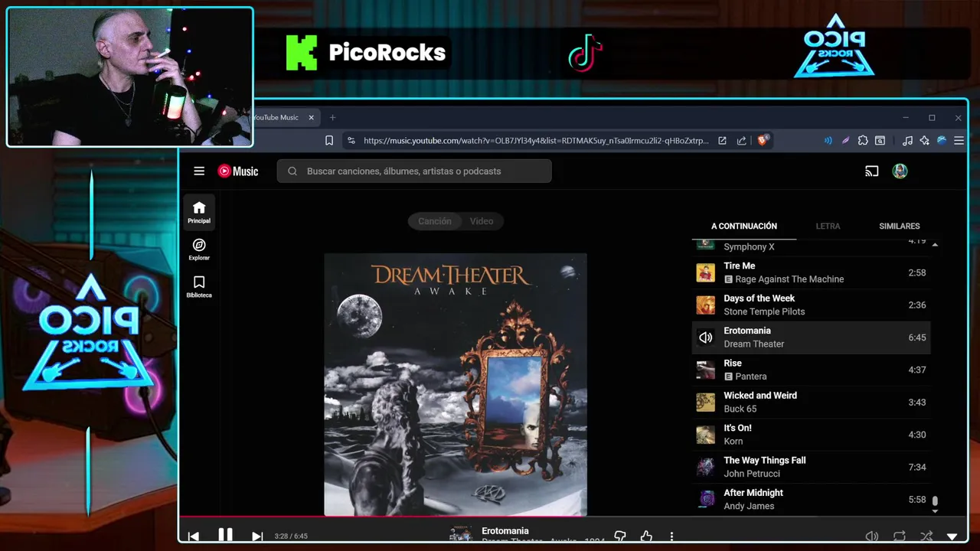
Task: Open Biblioteca in the sidebar
Action: 199,286
